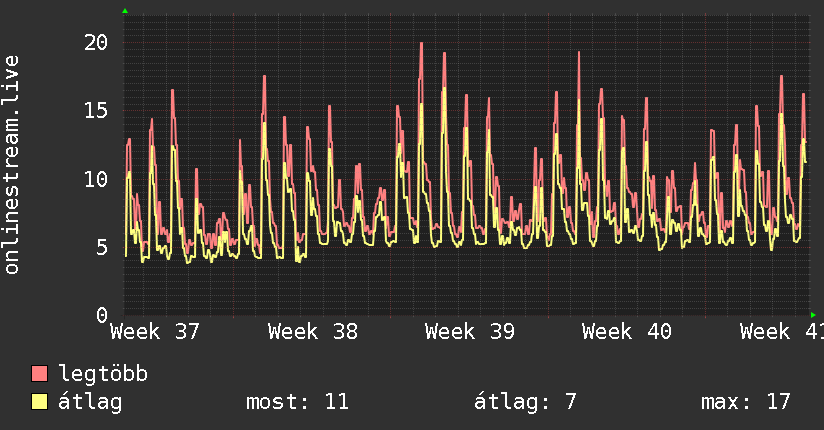Click the pink legtöbb legend swatch
Image resolution: width=824 pixels, height=430 pixels.
[39, 373]
